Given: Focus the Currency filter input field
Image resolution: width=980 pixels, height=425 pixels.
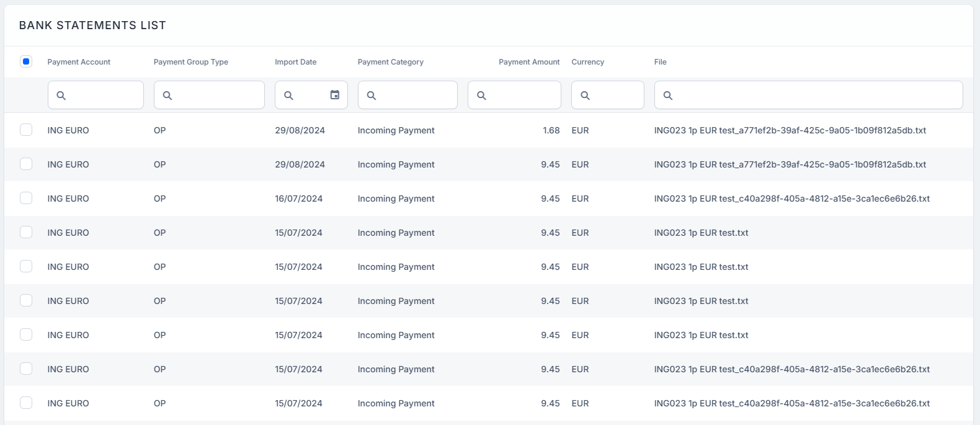Looking at the screenshot, I should click(x=615, y=96).
